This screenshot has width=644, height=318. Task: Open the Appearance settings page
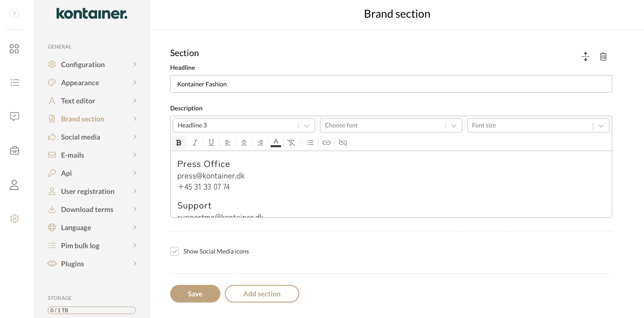[x=80, y=82]
